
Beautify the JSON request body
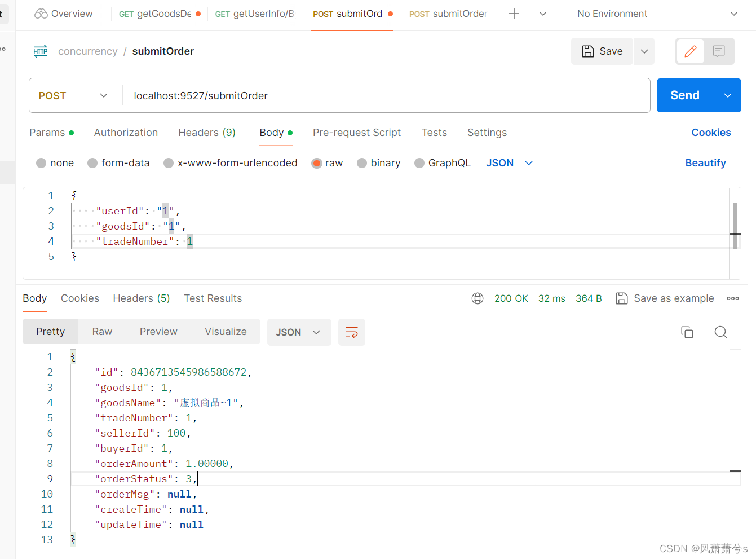coord(705,163)
